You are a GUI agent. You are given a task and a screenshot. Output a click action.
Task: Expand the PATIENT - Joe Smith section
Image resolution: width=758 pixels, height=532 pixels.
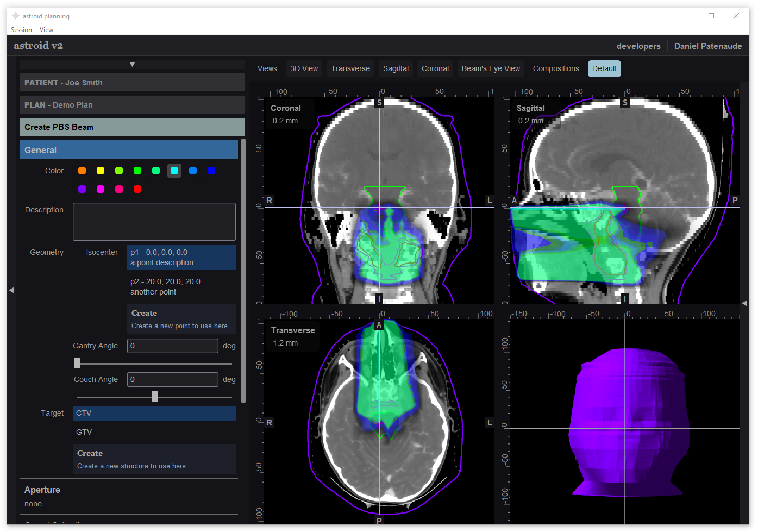coord(132,83)
